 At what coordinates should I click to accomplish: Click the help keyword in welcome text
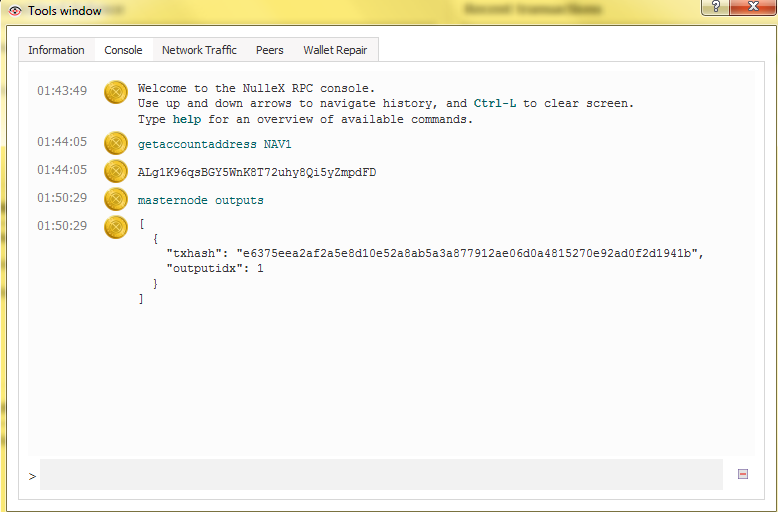click(187, 120)
